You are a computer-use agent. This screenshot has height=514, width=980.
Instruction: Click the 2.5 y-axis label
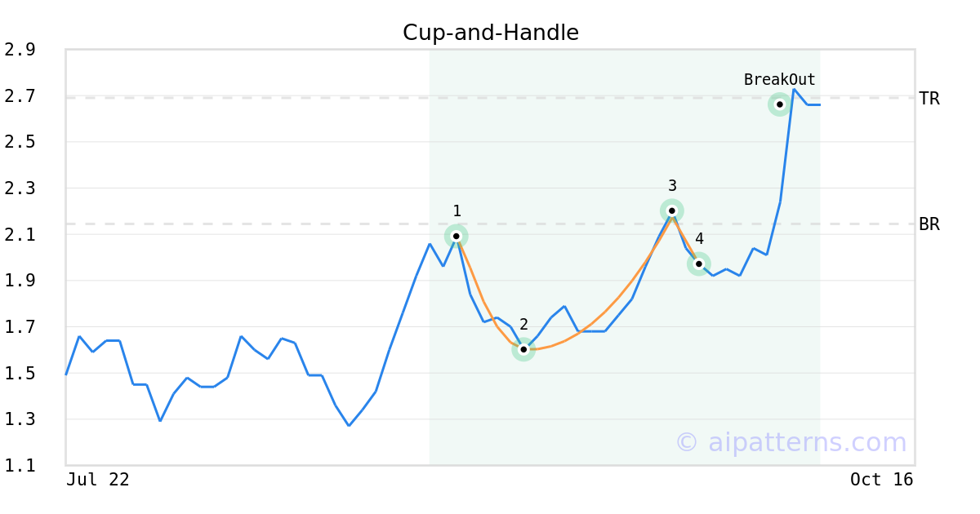pos(20,142)
